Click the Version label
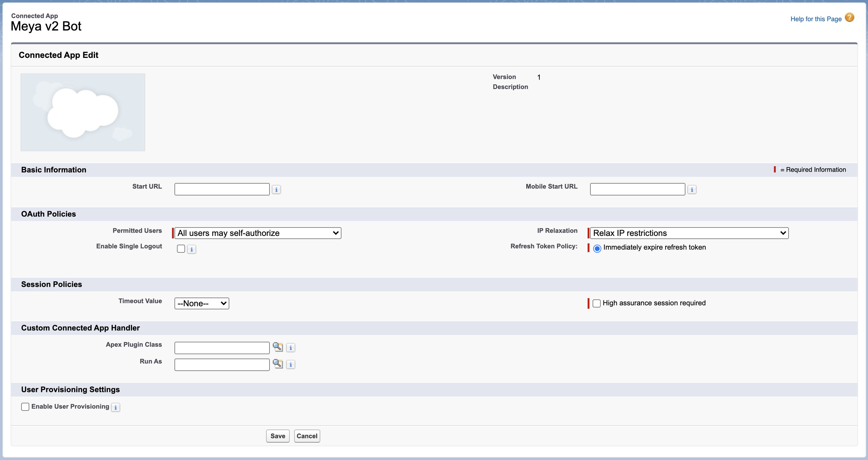Screen dimensions: 868x460 pos(504,77)
